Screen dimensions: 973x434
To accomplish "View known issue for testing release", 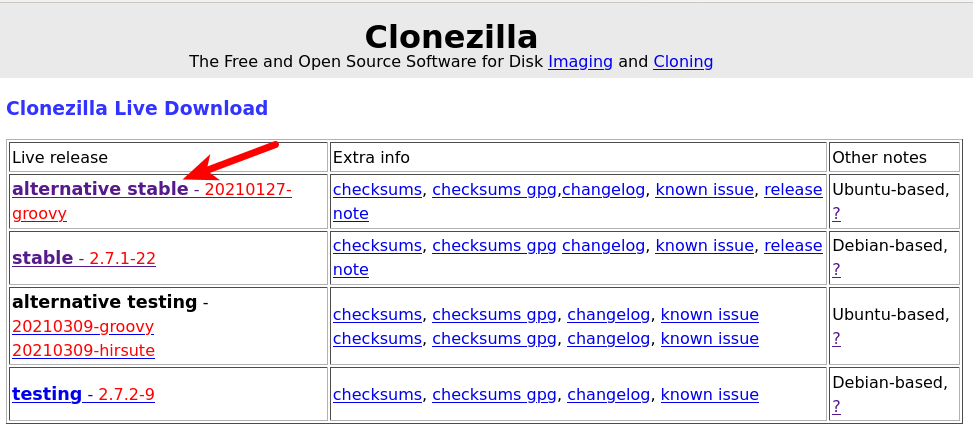I will 710,394.
